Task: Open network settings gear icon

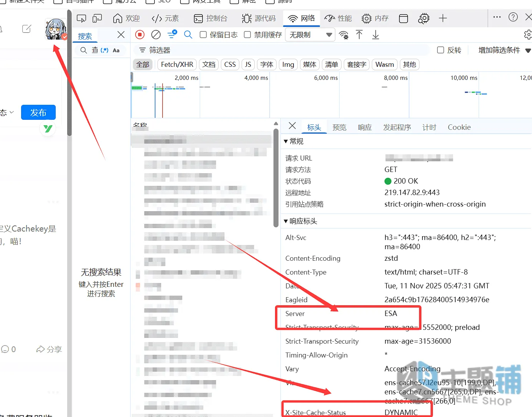Action: point(528,35)
